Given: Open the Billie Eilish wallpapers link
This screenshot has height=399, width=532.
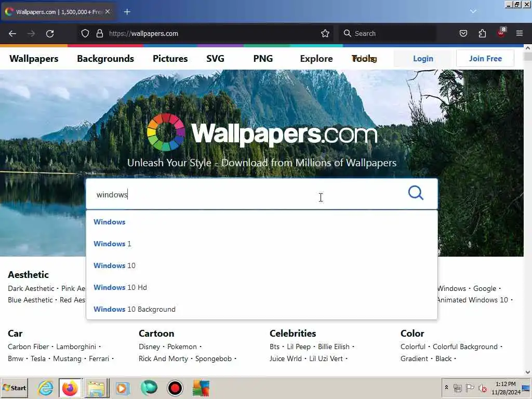Looking at the screenshot, I should point(334,347).
